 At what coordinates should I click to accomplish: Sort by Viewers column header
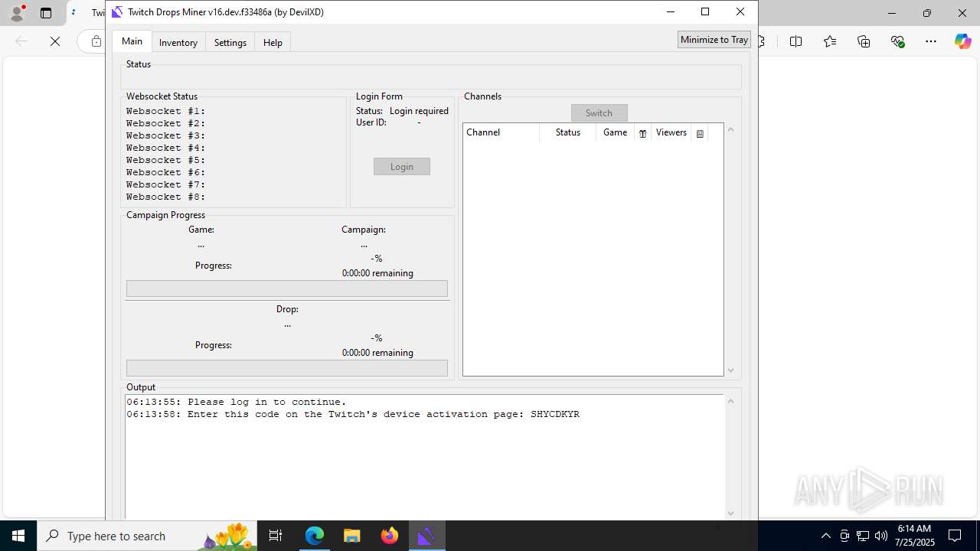pos(671,133)
